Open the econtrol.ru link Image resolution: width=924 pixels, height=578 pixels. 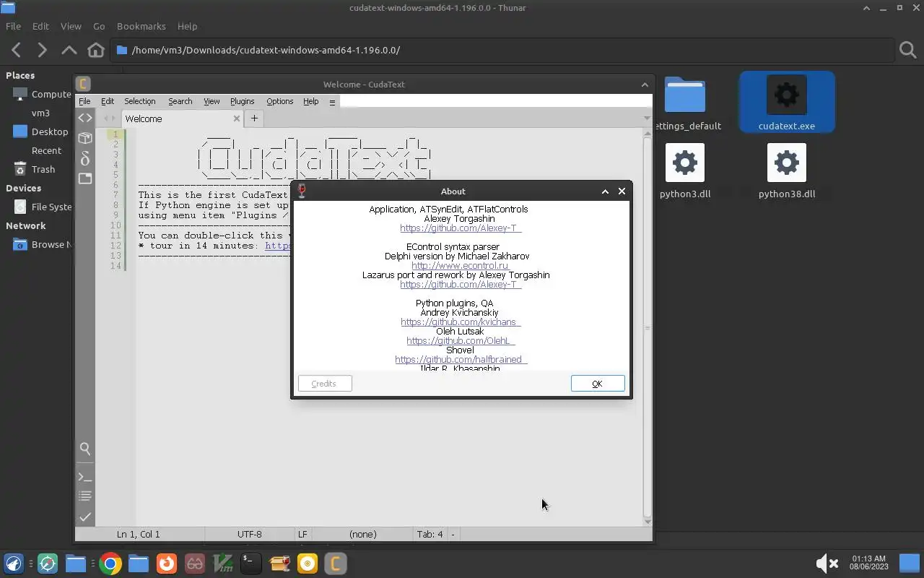(461, 266)
